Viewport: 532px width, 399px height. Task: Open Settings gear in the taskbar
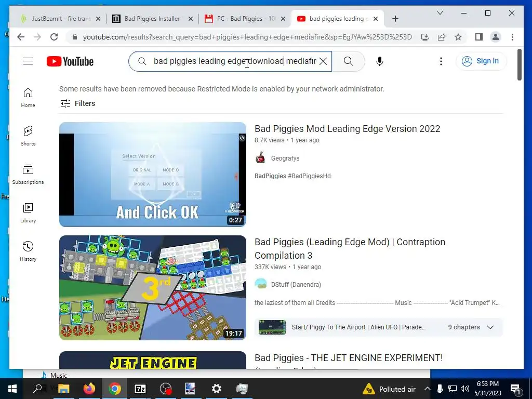coord(216,389)
